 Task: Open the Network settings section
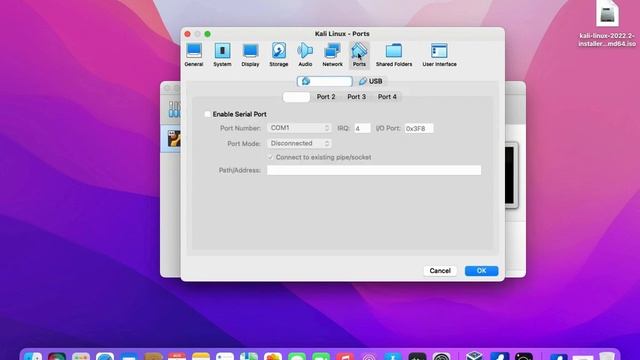(332, 55)
